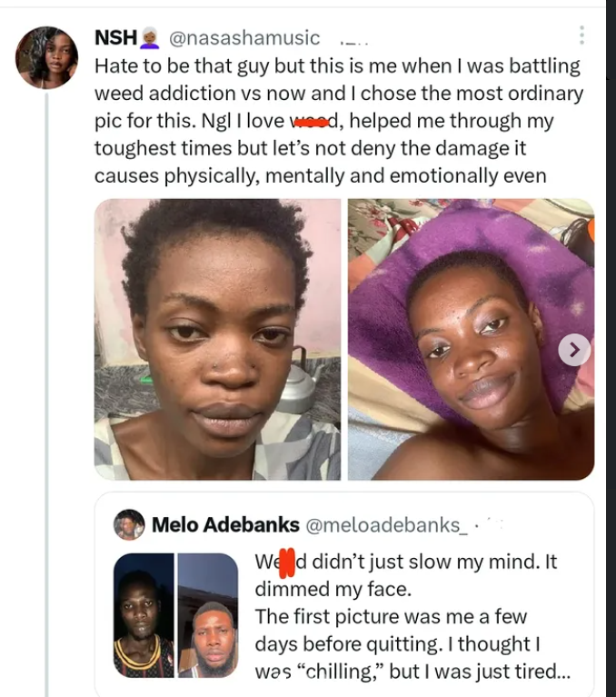
Task: Open Melo Adebanks' small profile avatar
Action: click(x=129, y=524)
